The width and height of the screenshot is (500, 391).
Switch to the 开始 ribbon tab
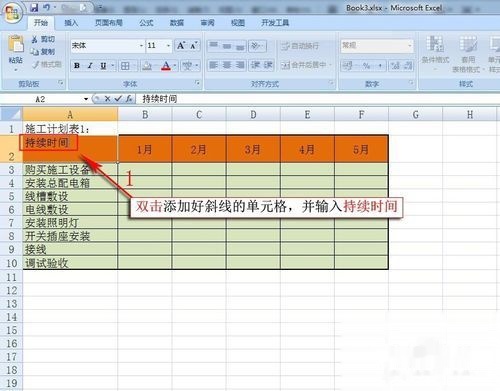click(41, 23)
